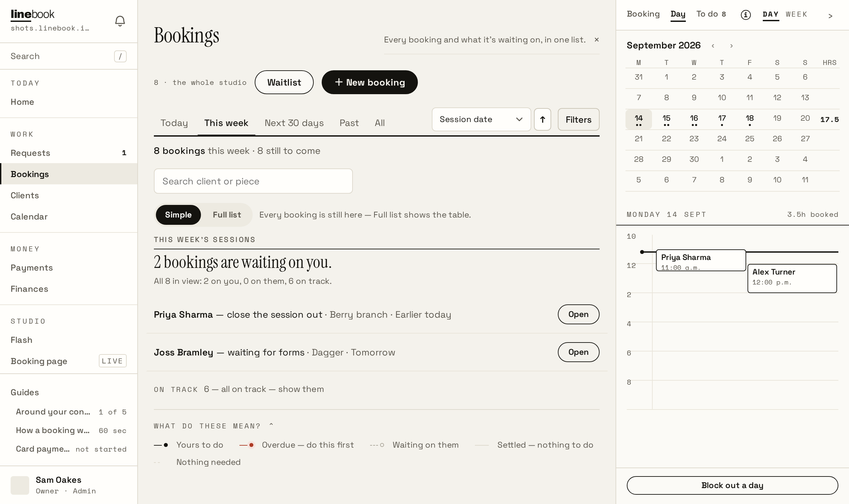Create a New booking

pyautogui.click(x=369, y=82)
